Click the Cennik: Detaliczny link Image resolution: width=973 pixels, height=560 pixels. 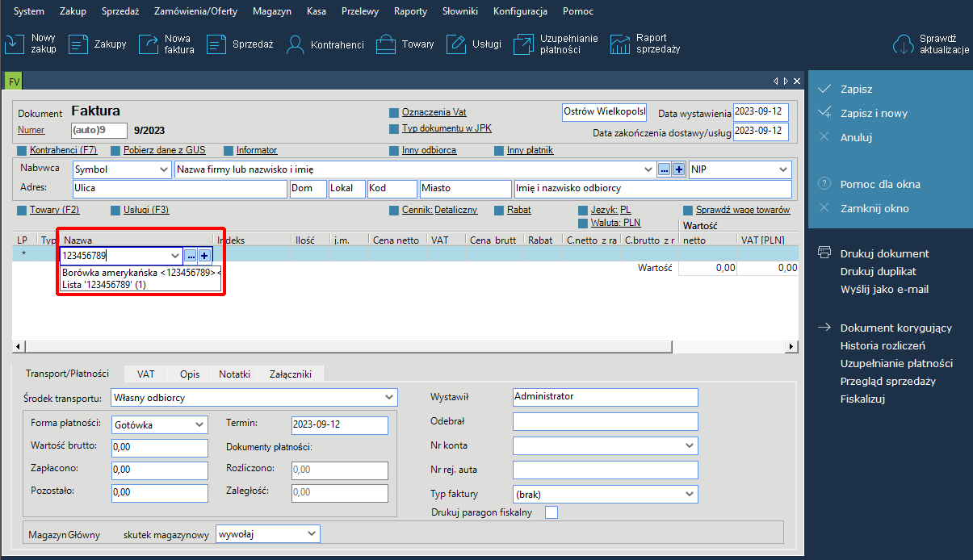(440, 210)
